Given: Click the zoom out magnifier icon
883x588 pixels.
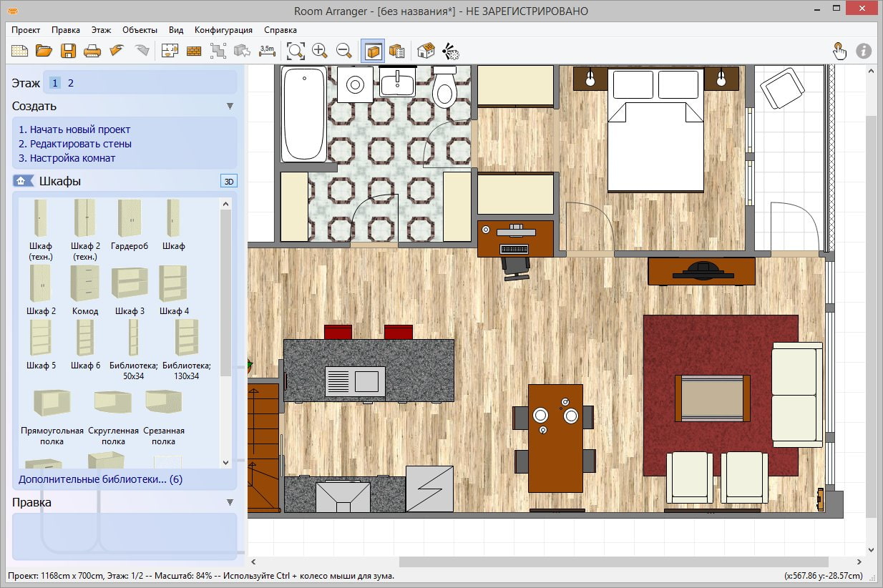Looking at the screenshot, I should click(x=344, y=51).
